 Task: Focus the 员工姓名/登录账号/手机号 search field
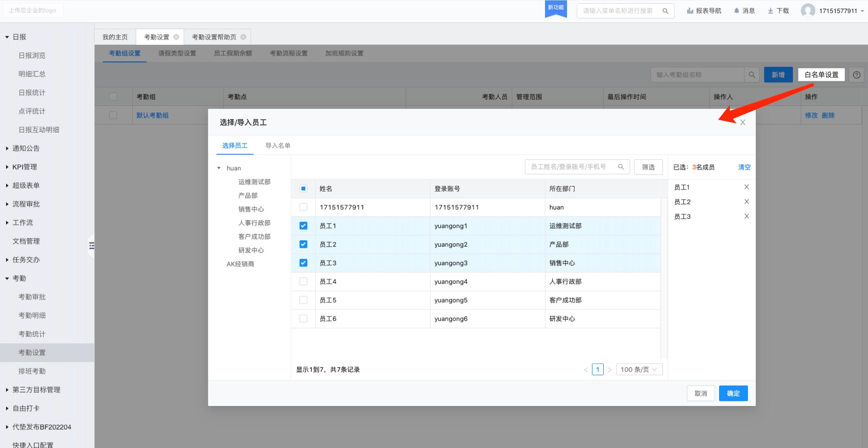coord(569,167)
